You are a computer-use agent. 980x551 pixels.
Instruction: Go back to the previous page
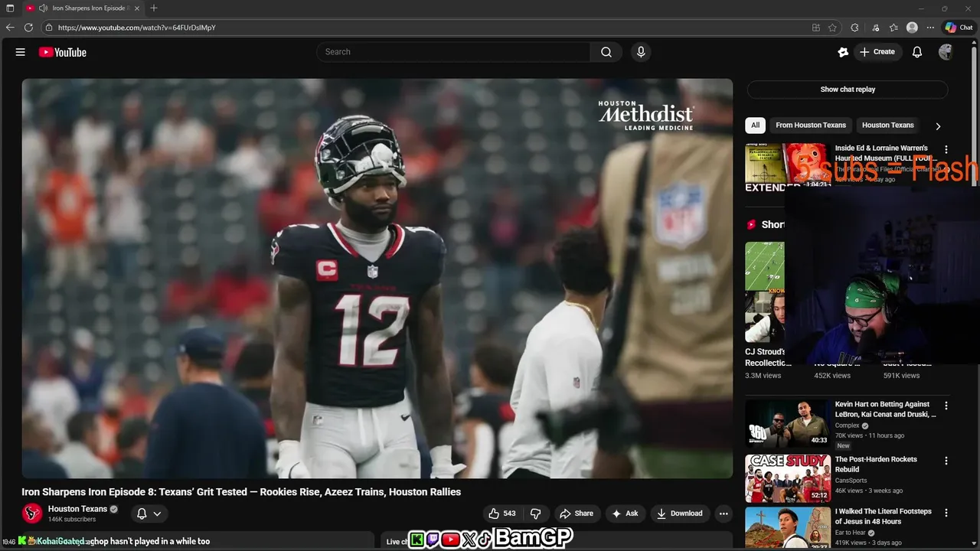(10, 28)
